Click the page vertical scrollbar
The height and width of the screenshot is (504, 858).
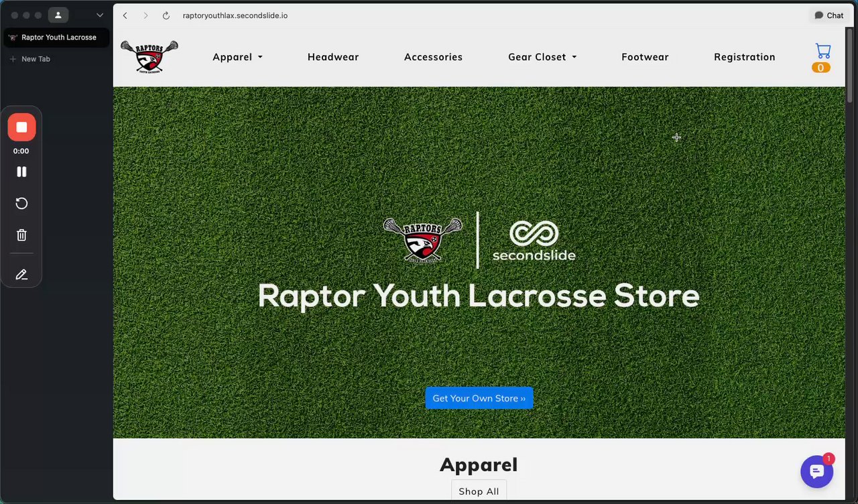(849, 66)
